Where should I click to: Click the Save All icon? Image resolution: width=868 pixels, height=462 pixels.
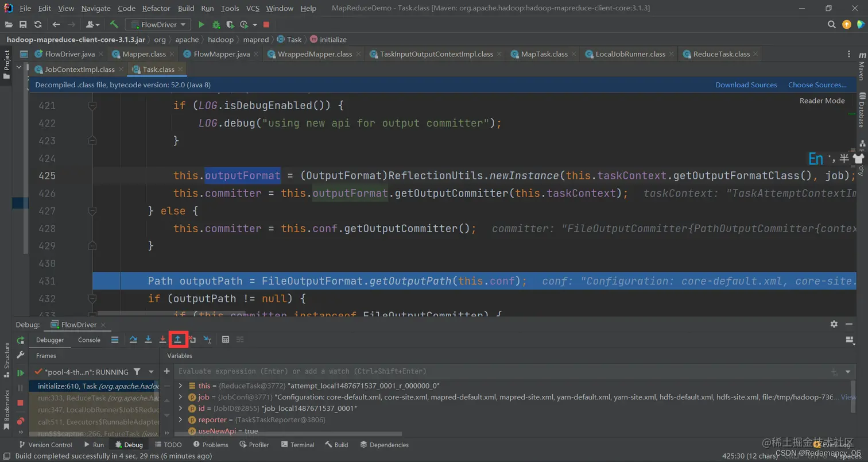coord(23,25)
